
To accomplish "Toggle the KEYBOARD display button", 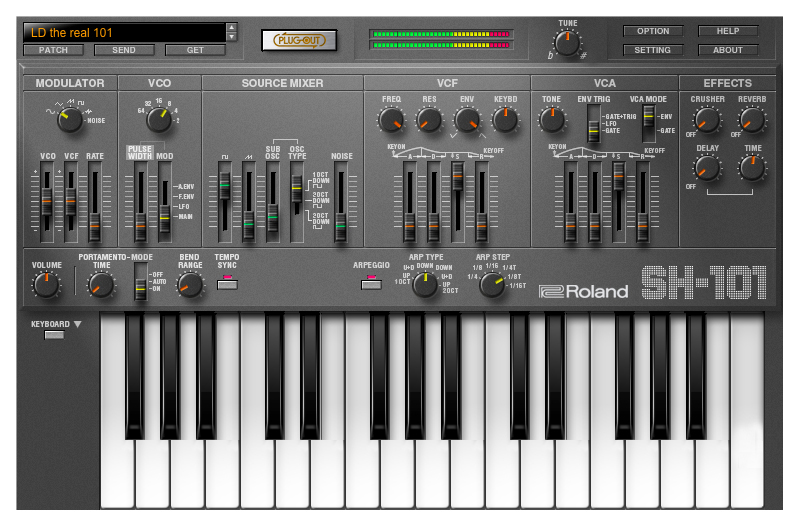I will 54,335.
